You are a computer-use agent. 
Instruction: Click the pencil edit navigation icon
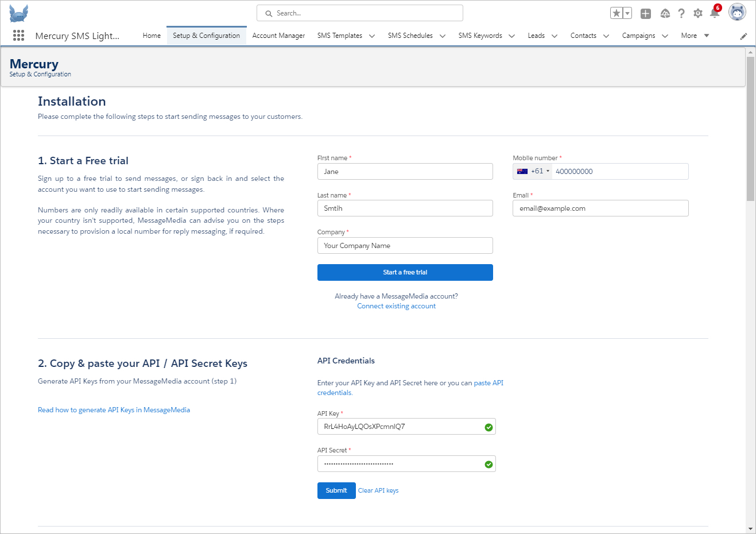[x=743, y=36]
